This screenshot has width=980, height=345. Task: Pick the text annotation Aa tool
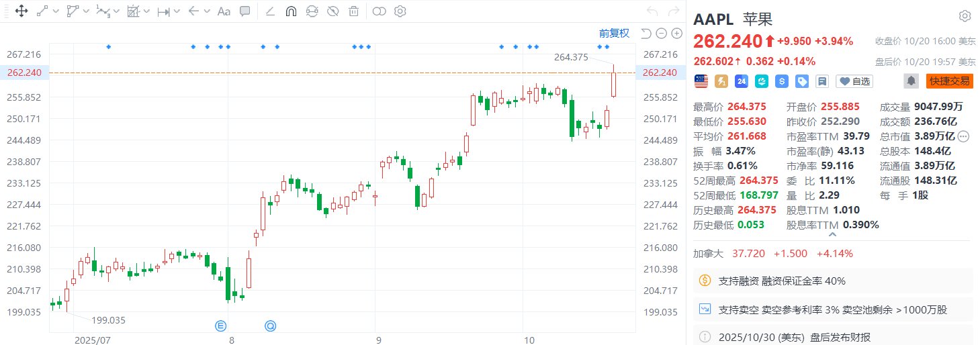224,11
